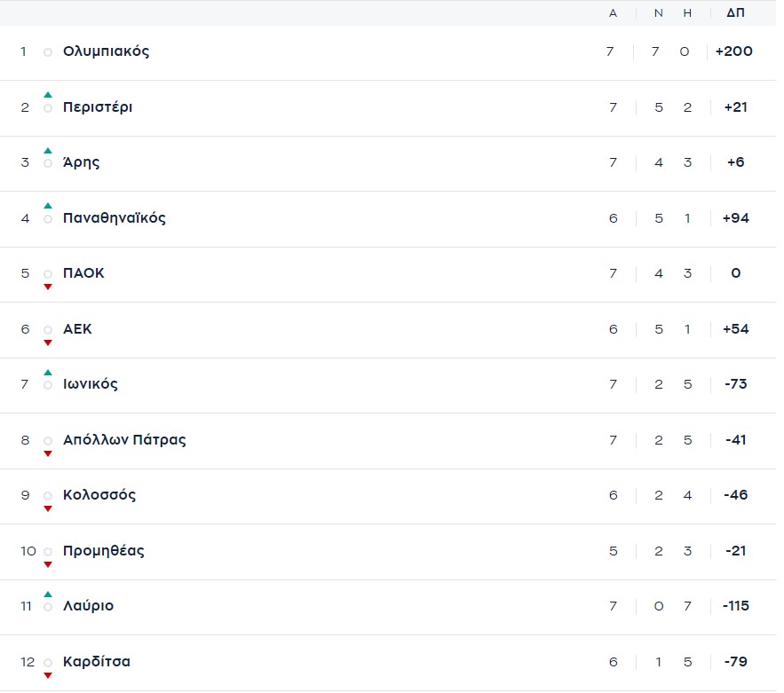Click the green up arrow beside Άρης

pyautogui.click(x=48, y=151)
